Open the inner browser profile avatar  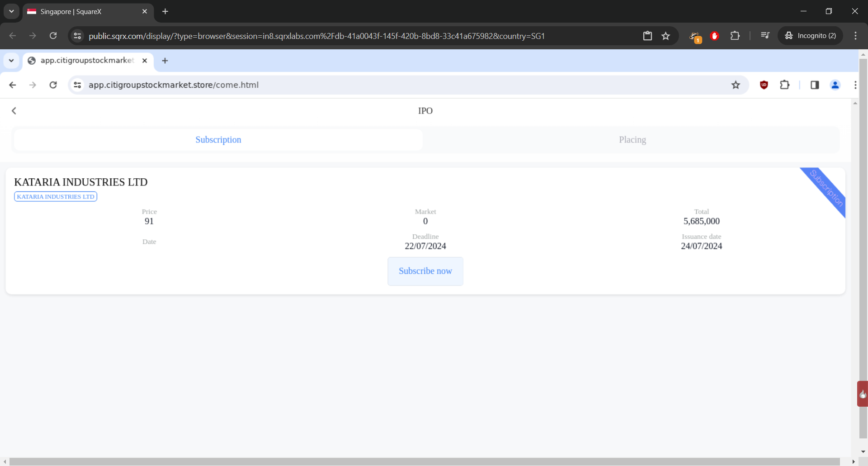coord(835,85)
